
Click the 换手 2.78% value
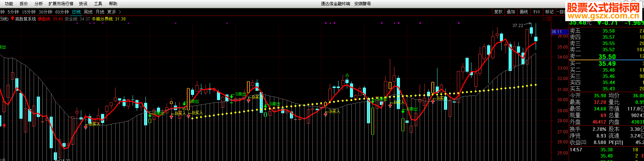pyautogui.click(x=599, y=129)
